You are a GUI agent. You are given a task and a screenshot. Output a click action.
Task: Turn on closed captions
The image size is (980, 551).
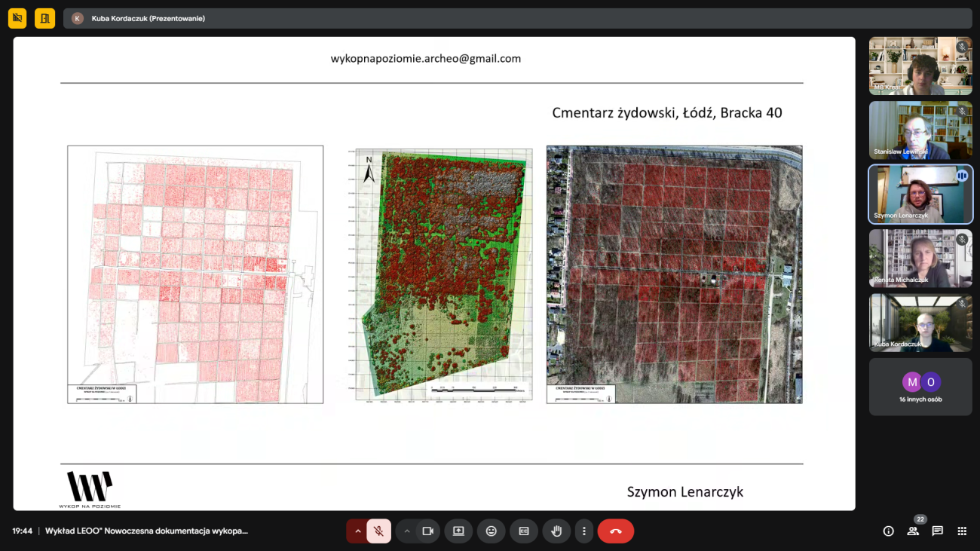[524, 531]
